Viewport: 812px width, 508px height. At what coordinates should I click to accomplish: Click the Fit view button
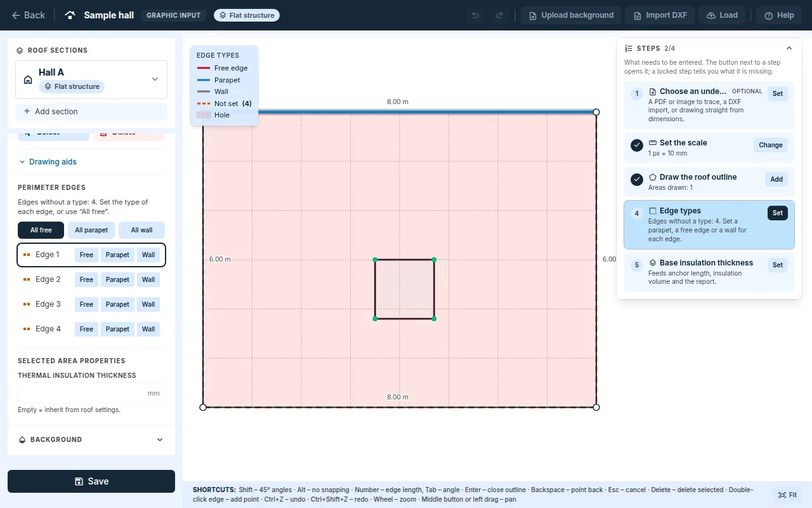(787, 495)
